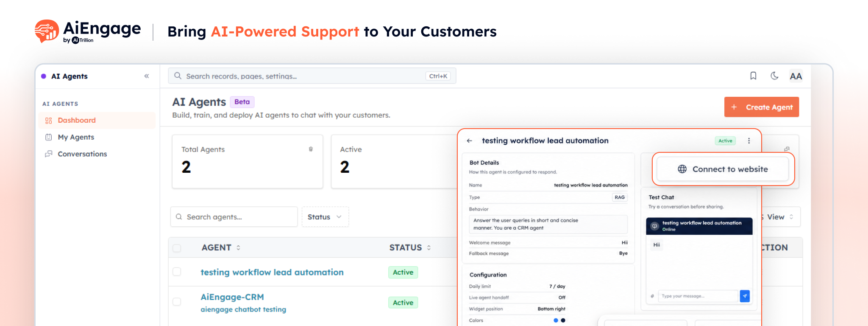Image resolution: width=868 pixels, height=326 pixels.
Task: Click the Fallback message Bye value
Action: click(623, 253)
